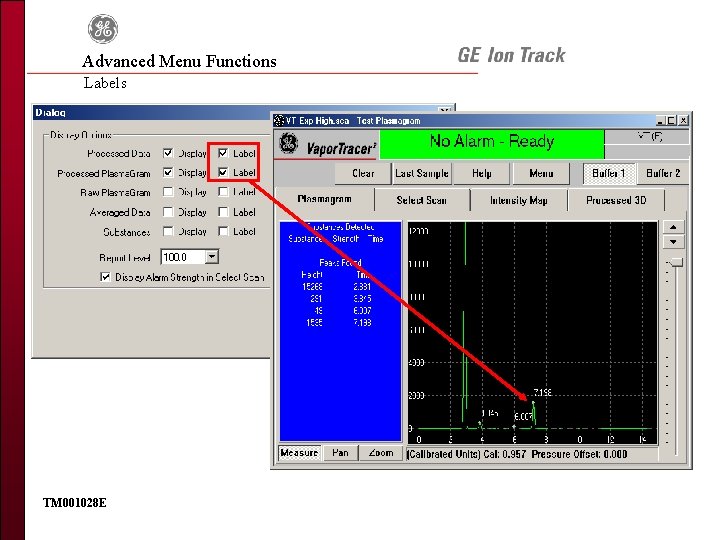This screenshot has width=720, height=540.
Task: Click the VaporTracer title bar app icon
Action: tap(279, 121)
